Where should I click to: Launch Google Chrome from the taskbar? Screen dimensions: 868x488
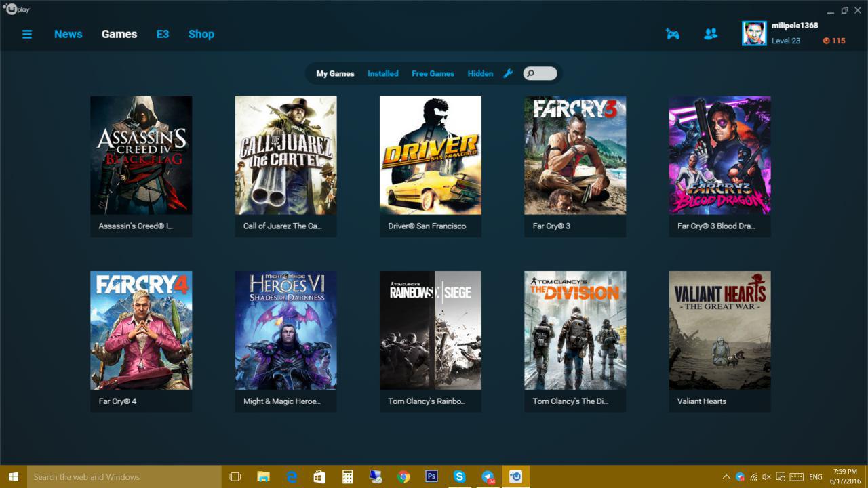click(403, 476)
